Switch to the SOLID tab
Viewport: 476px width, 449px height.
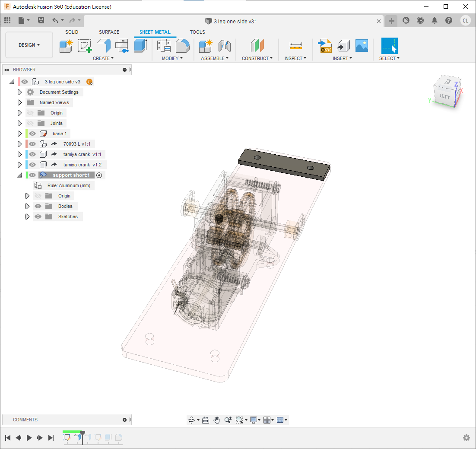click(72, 32)
